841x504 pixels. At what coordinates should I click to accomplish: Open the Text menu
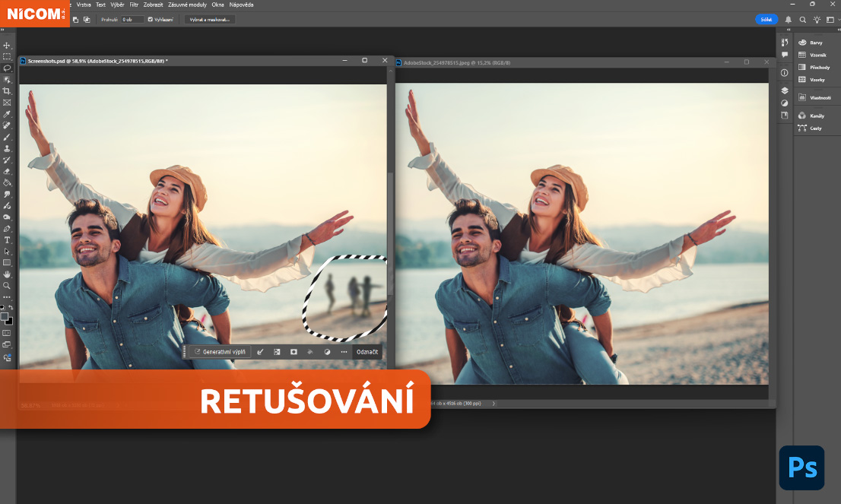(101, 5)
